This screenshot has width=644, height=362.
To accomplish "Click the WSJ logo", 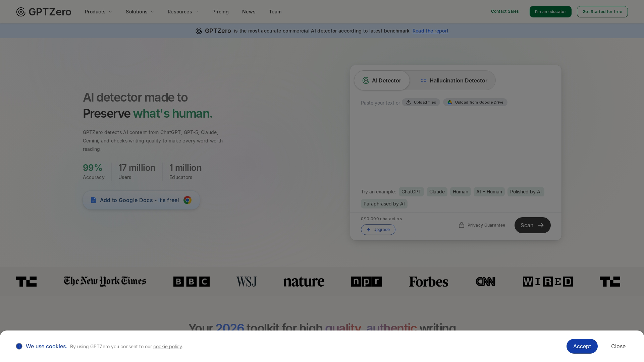I will 247,282.
